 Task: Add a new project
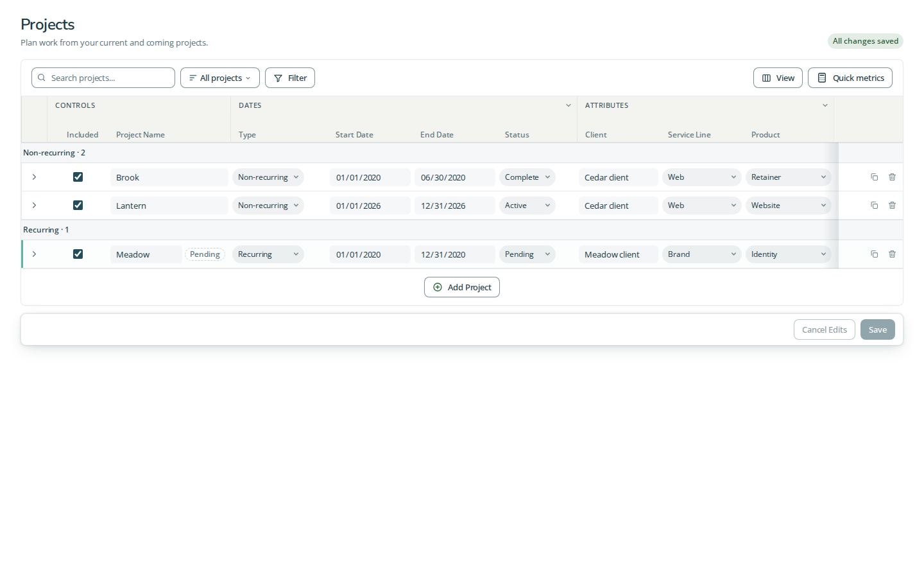point(462,287)
